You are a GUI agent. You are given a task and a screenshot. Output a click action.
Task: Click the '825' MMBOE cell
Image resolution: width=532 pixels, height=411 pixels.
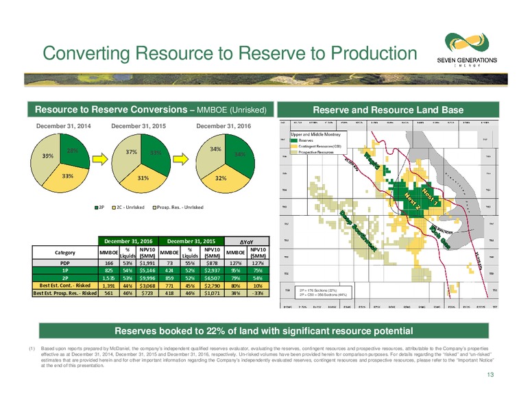[x=108, y=271]
